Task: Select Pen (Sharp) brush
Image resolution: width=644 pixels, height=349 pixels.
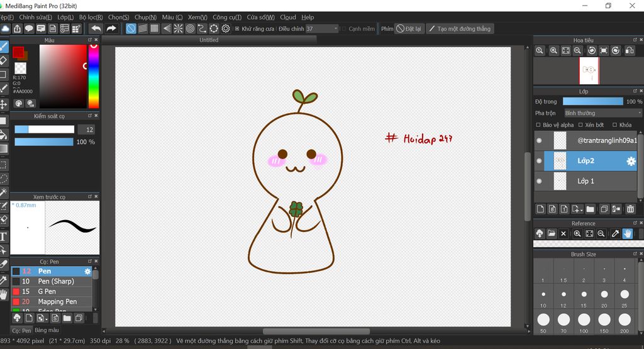Action: [52, 281]
